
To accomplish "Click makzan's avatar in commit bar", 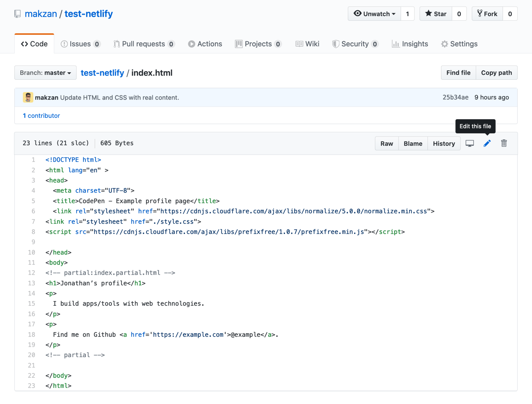I will 28,98.
